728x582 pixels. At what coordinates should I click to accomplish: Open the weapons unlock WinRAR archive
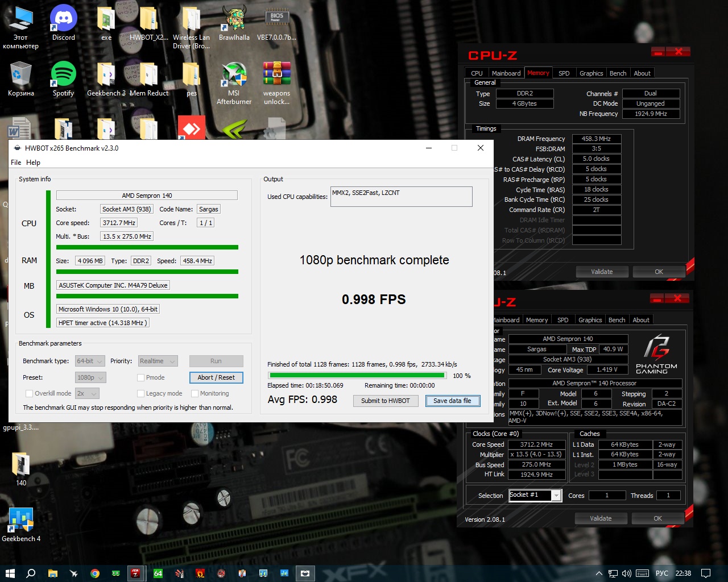tap(276, 83)
